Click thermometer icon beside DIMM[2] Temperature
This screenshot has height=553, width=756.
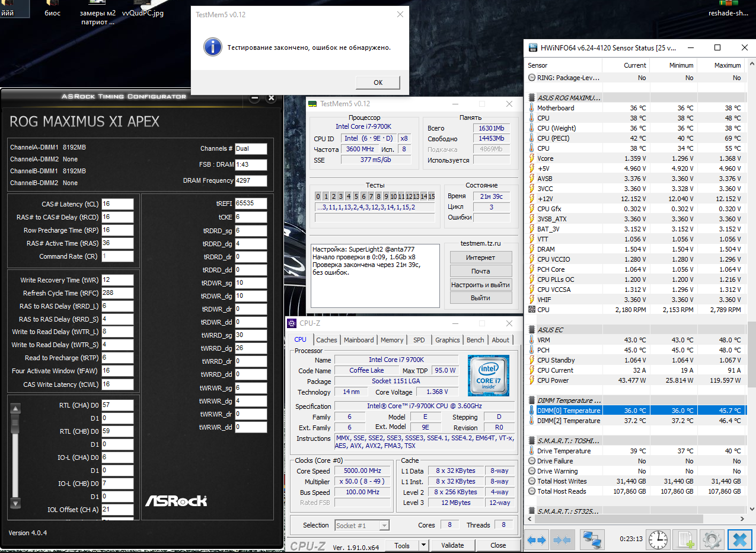531,421
